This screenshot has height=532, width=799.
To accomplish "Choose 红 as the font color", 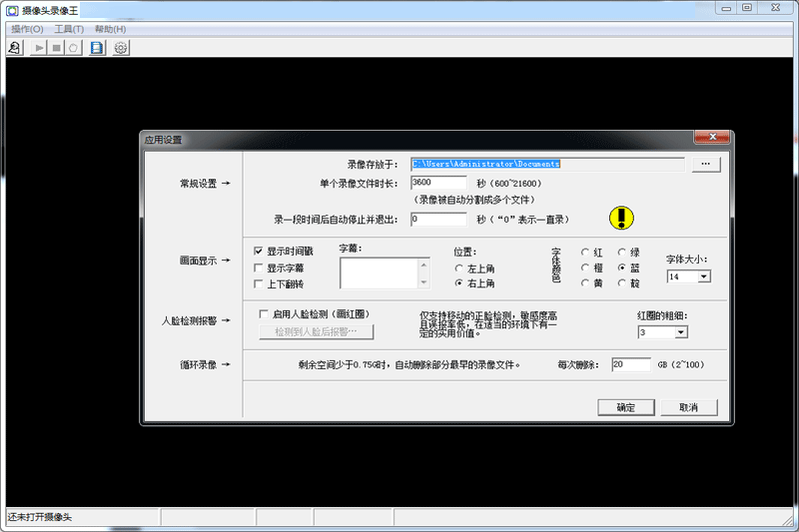I will tap(585, 253).
